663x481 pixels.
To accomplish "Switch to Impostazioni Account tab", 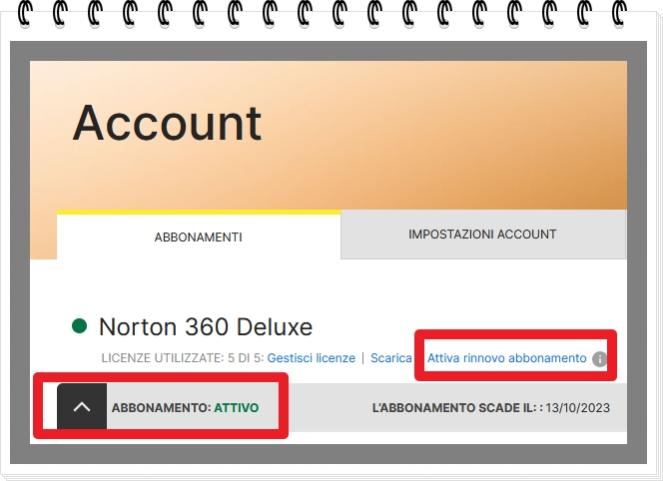I will point(483,234).
